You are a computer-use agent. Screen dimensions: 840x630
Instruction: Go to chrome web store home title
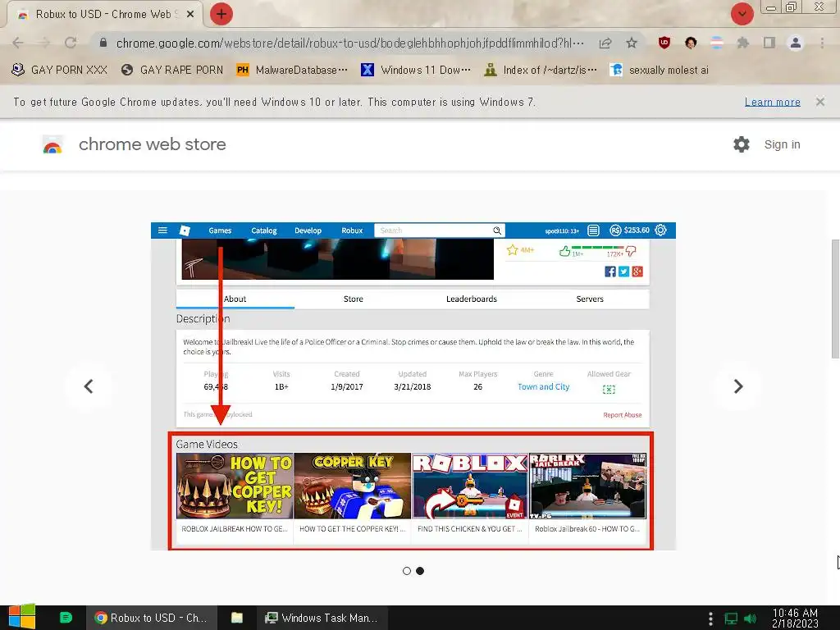pyautogui.click(x=152, y=144)
